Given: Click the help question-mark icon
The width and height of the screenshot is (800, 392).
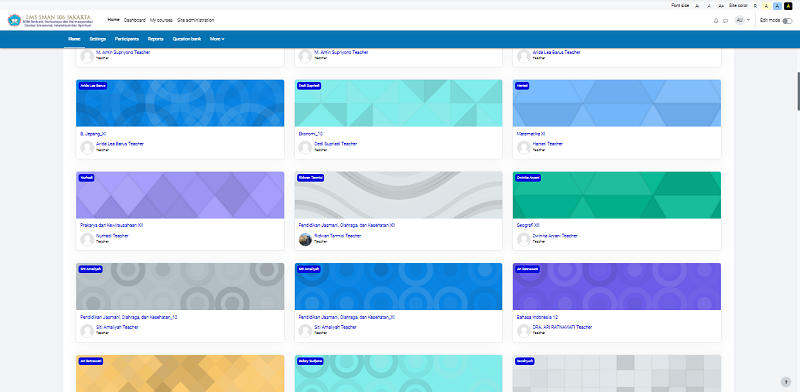Looking at the screenshot, I should click(x=786, y=382).
